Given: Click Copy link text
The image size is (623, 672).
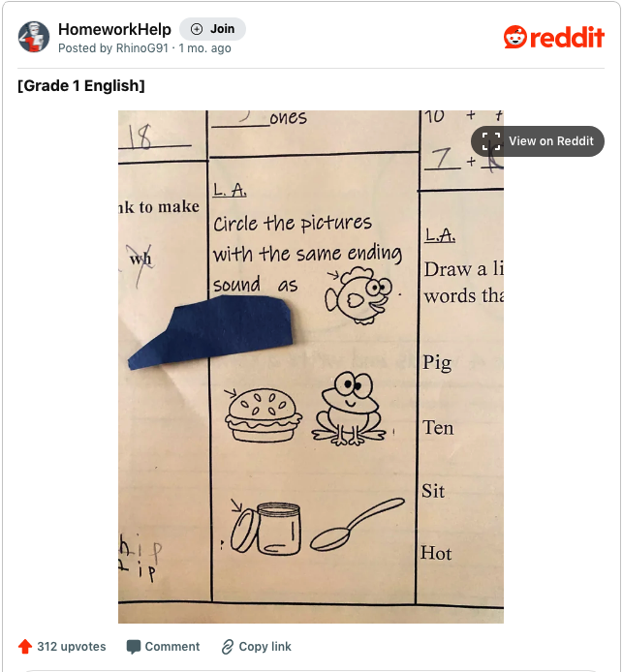Looking at the screenshot, I should (x=265, y=646).
